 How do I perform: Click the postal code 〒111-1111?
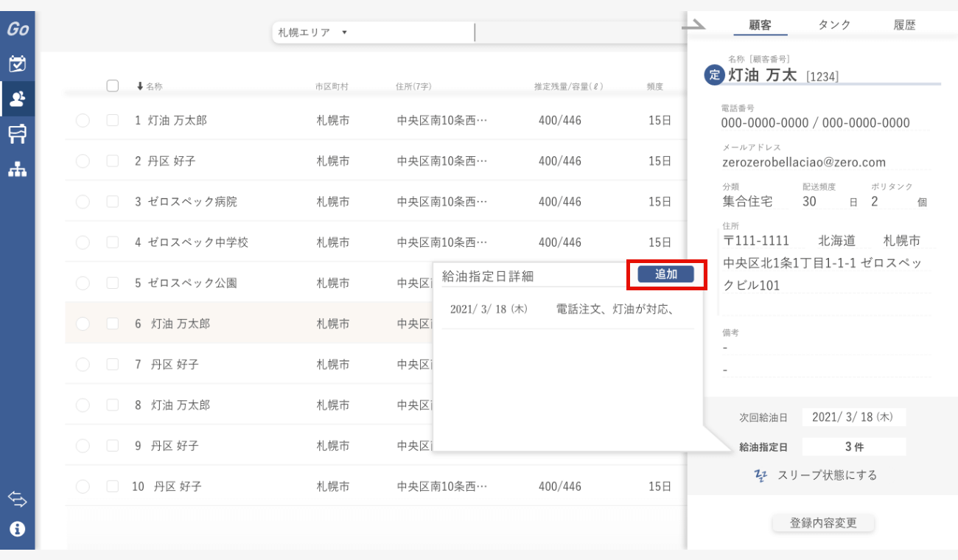tap(756, 241)
